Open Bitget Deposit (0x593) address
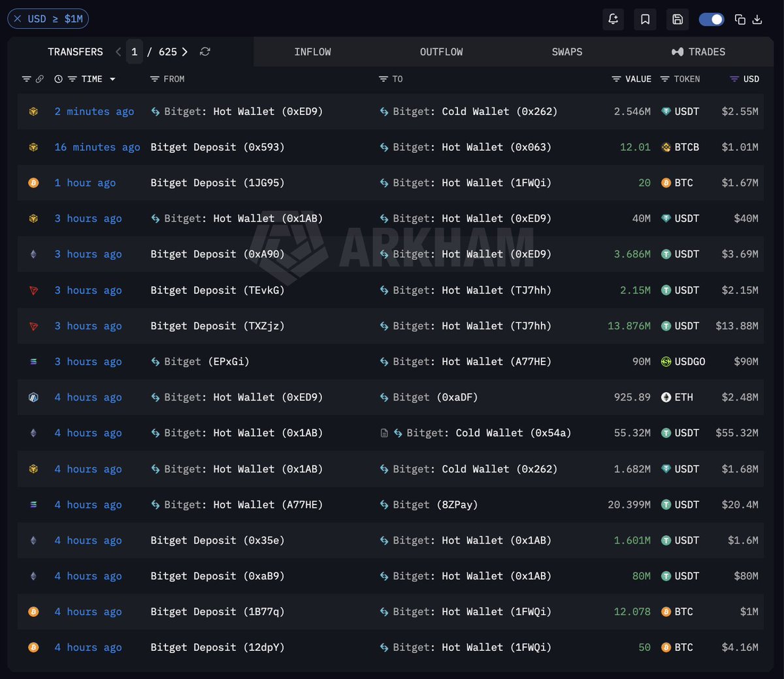Image resolution: width=784 pixels, height=679 pixels. coord(218,147)
